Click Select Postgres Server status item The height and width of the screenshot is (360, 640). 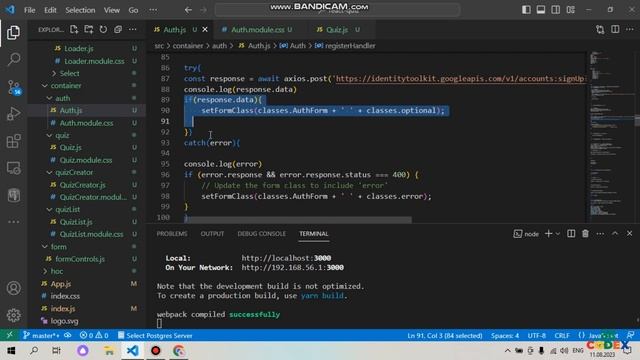[155, 336]
